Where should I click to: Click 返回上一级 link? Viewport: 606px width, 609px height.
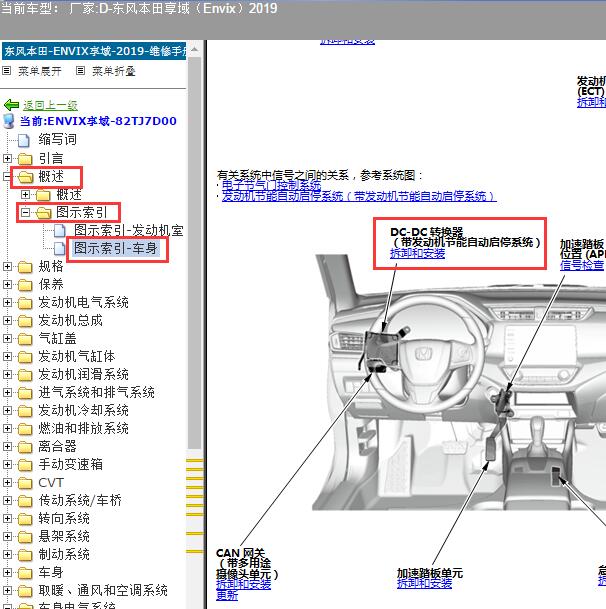coord(50,105)
